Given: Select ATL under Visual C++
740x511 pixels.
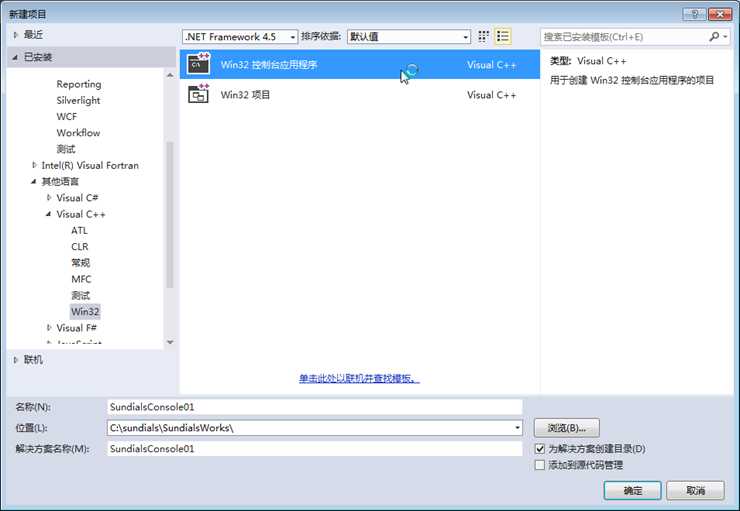Looking at the screenshot, I should 79,230.
